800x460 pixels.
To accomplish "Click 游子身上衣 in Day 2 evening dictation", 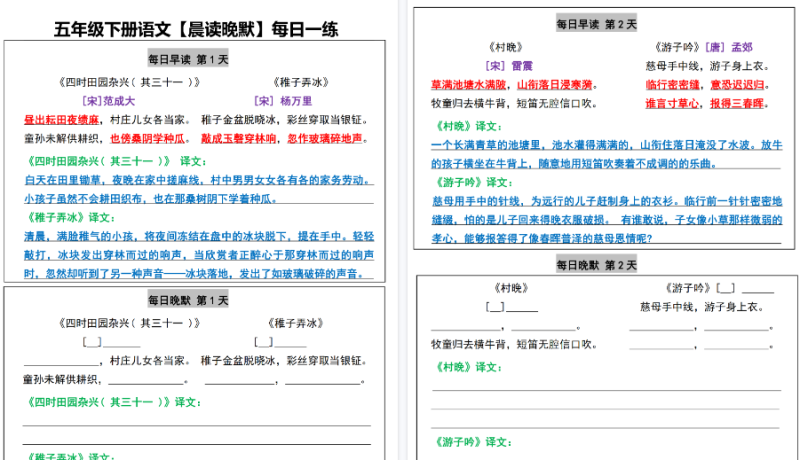I will tap(732, 307).
